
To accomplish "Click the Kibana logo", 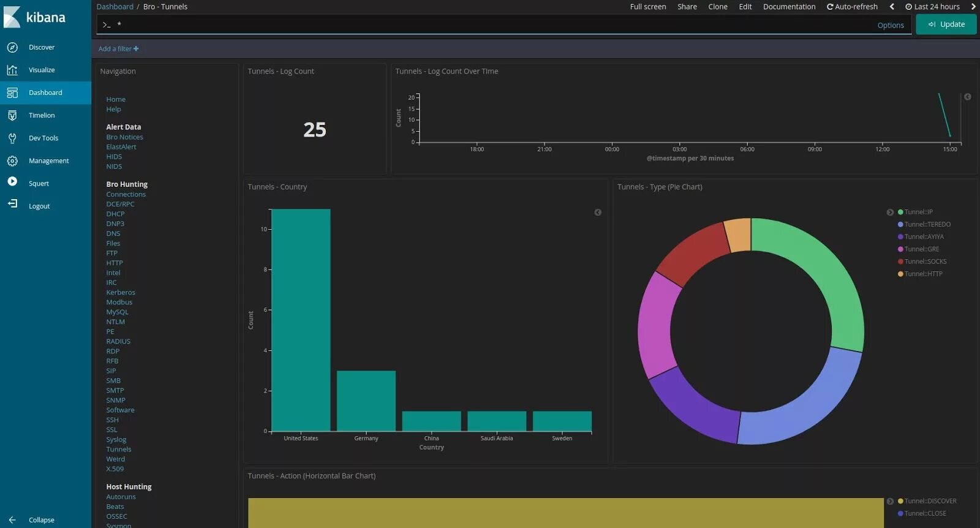I will tap(36, 17).
